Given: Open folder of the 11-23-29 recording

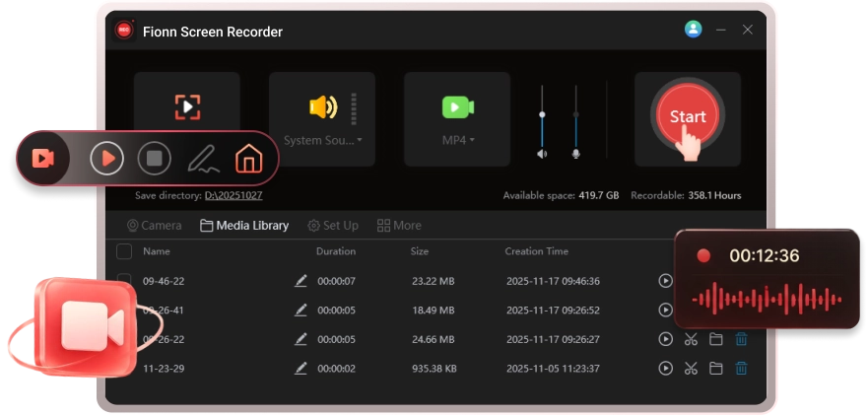Looking at the screenshot, I should coord(715,369).
